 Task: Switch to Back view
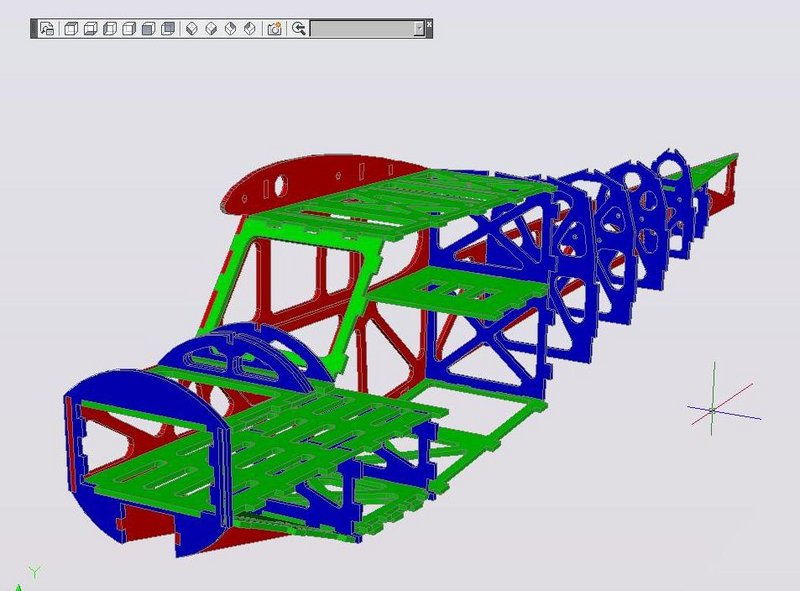tap(168, 29)
